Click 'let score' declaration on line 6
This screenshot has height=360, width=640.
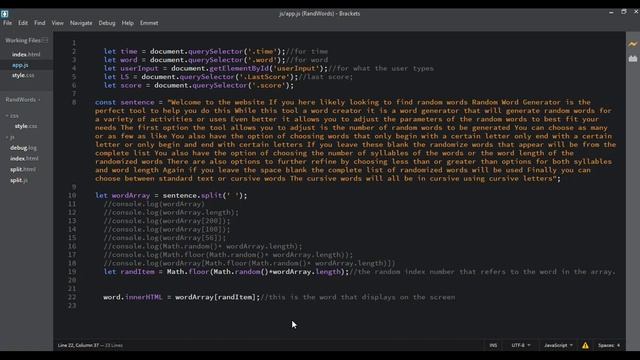click(x=122, y=85)
